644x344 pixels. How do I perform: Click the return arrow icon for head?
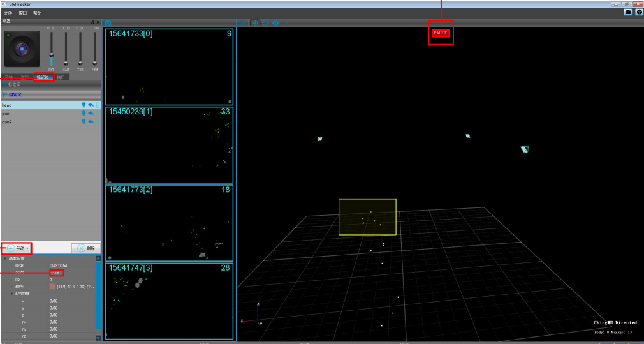click(91, 105)
